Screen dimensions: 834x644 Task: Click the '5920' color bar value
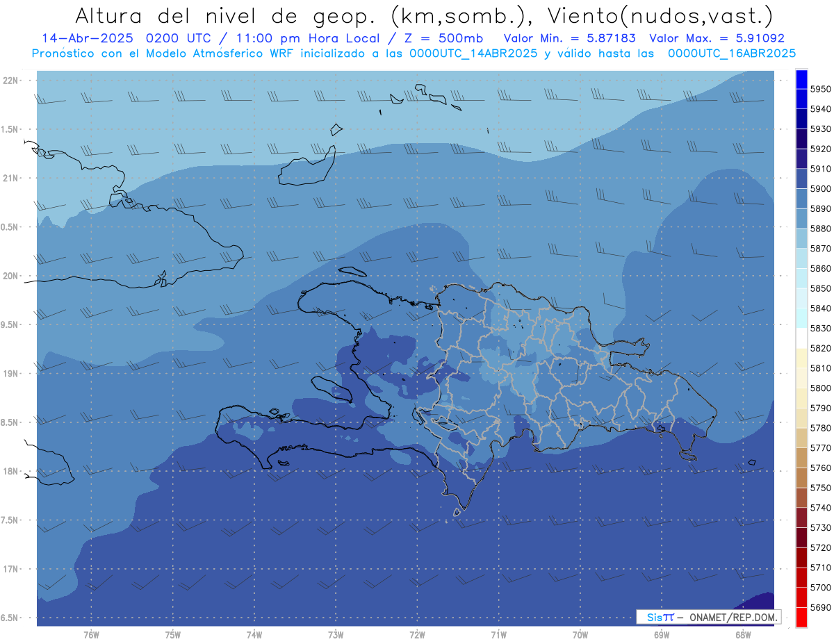[x=821, y=149]
